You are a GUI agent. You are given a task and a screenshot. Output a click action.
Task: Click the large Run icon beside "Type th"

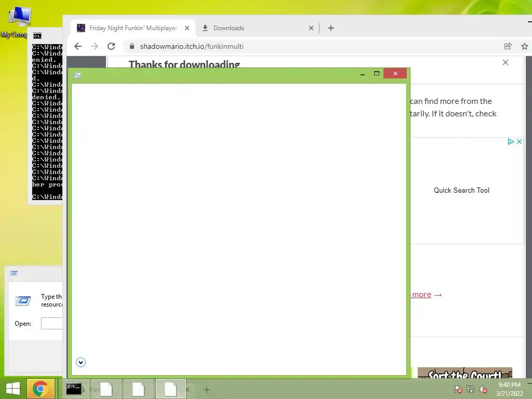click(x=23, y=301)
